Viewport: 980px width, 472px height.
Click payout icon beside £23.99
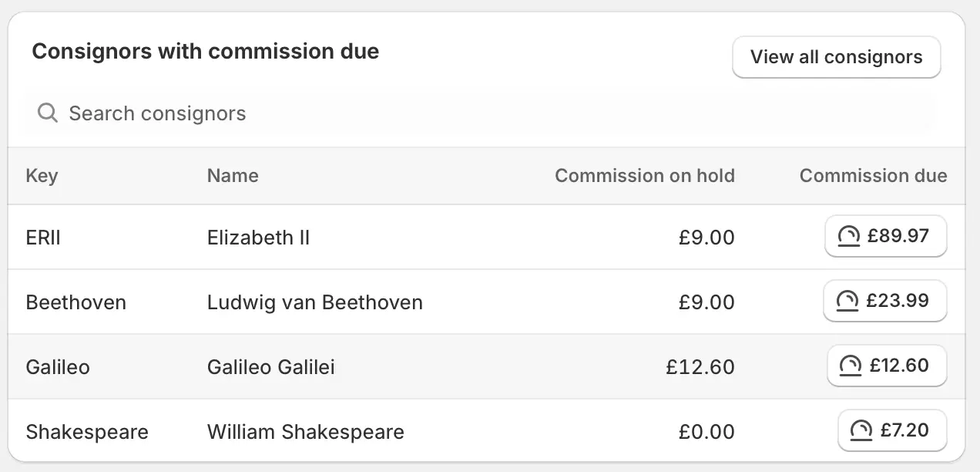pyautogui.click(x=847, y=301)
